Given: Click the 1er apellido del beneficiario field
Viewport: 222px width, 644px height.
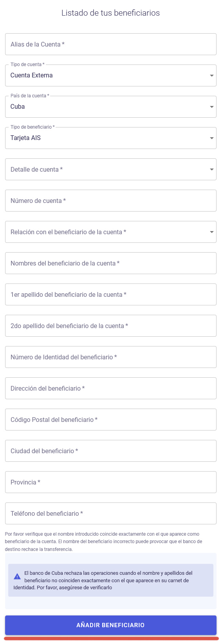Looking at the screenshot, I should (x=111, y=294).
